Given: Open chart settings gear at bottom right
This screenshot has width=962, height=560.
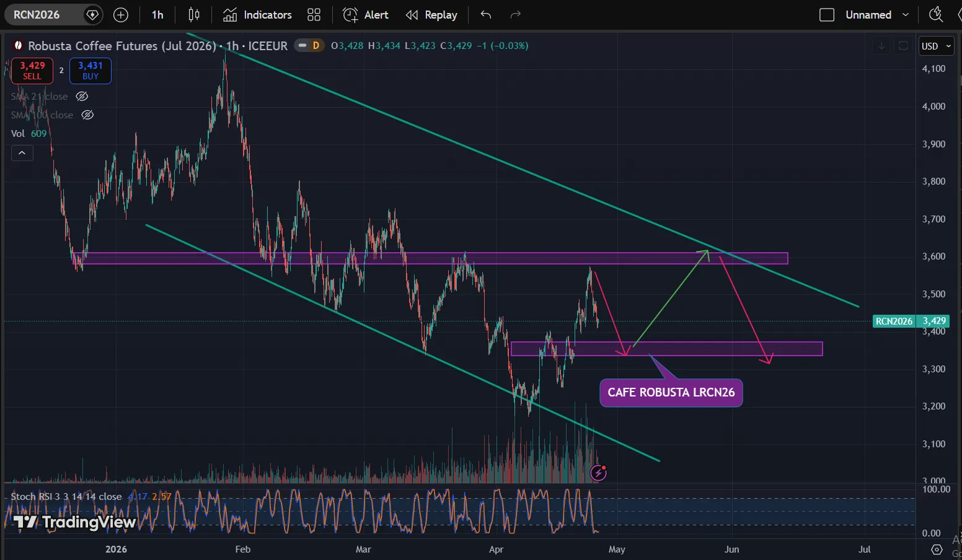Looking at the screenshot, I should [937, 549].
